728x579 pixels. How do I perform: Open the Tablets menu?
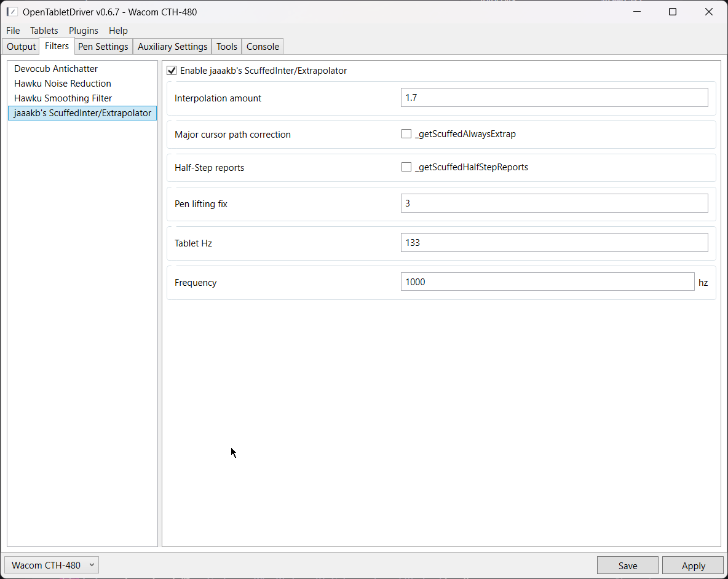coord(44,31)
